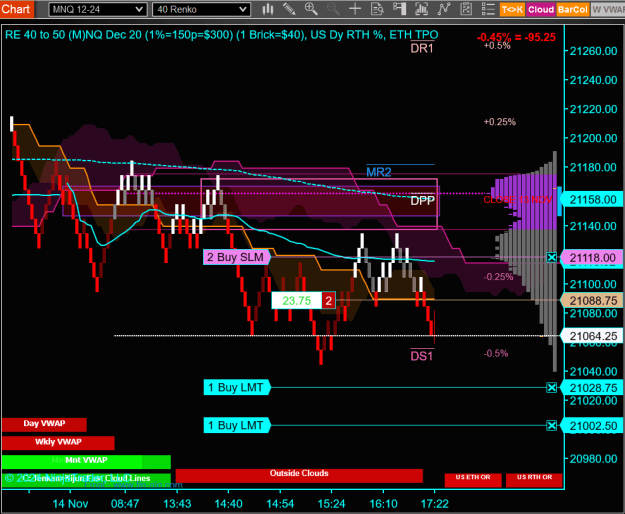Click the -0.45% = -95.25 readout
Image resolution: width=625 pixels, height=514 pixels.
pos(516,37)
